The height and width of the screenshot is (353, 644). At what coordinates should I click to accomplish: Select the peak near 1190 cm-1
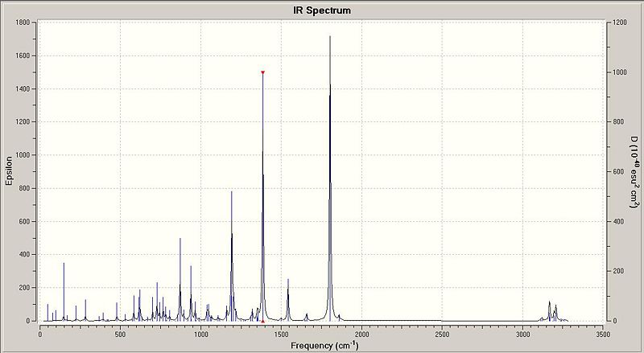[x=232, y=257]
